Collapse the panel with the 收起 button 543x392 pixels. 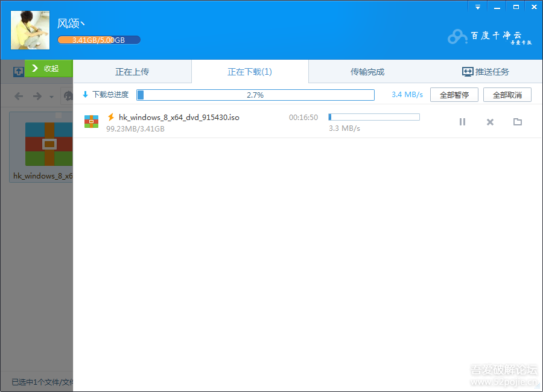[x=48, y=68]
